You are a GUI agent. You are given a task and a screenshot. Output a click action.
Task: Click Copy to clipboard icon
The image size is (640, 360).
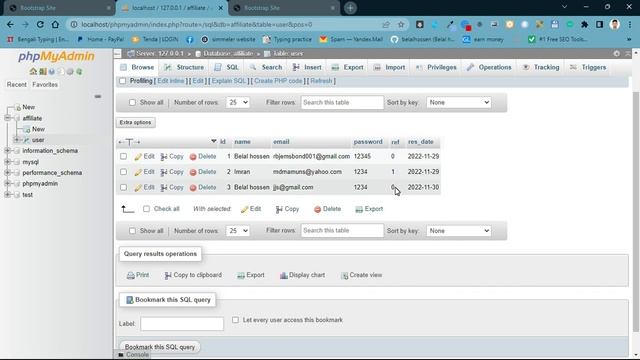tap(168, 276)
